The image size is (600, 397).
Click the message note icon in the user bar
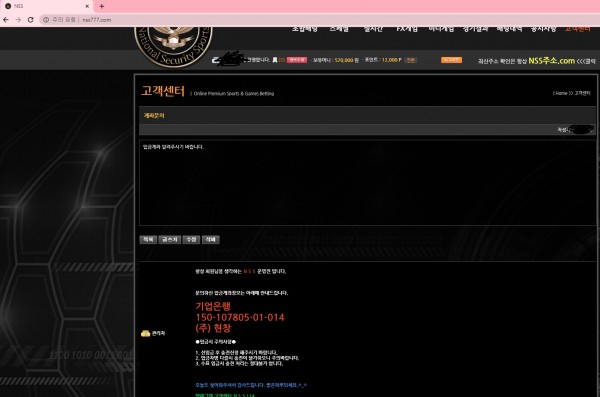click(x=275, y=60)
